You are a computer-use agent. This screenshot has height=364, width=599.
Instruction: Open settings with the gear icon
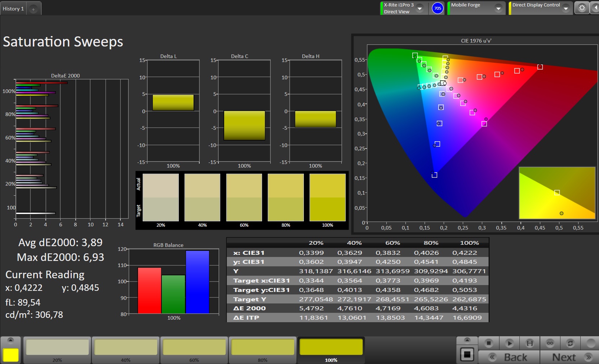click(x=582, y=8)
